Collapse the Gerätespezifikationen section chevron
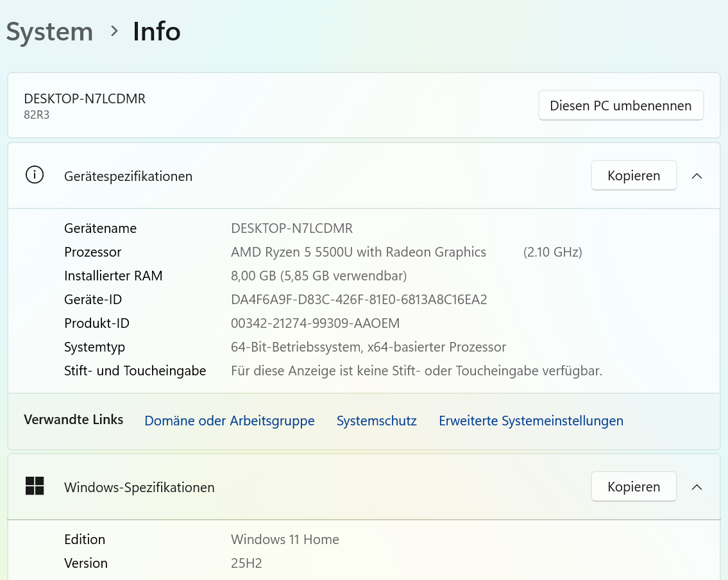728x580 pixels. coord(697,176)
